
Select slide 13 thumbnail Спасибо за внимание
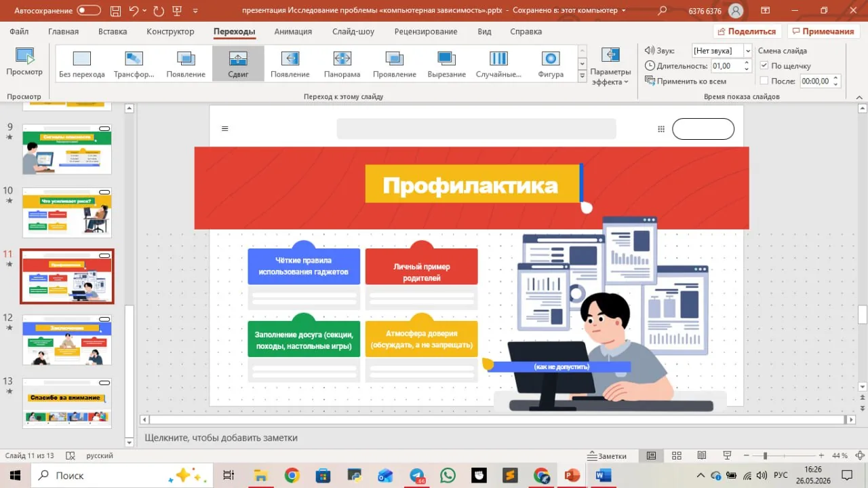(x=66, y=403)
